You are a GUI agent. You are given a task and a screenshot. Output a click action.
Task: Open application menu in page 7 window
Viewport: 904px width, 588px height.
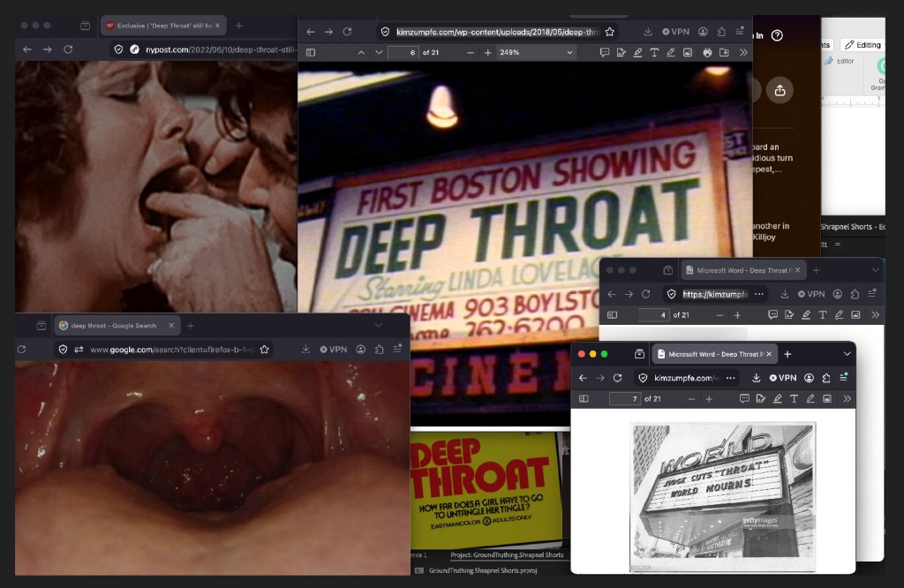843,378
